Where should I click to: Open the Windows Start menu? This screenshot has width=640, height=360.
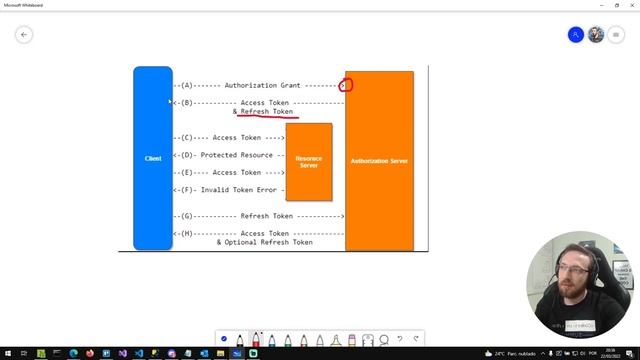[8, 353]
